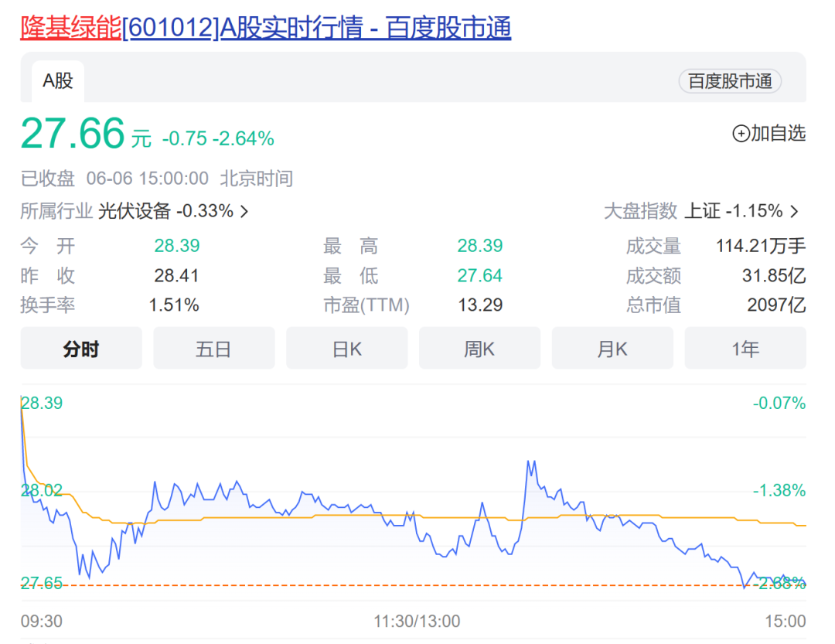Click the 光伏设备 industry name
835x644 pixels.
tap(135, 211)
